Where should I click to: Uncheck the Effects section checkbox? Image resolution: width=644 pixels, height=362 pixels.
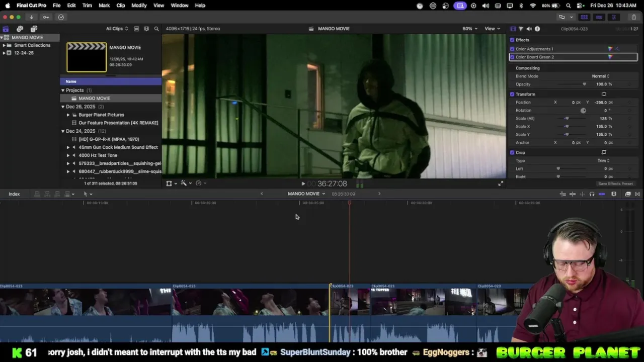(512, 40)
